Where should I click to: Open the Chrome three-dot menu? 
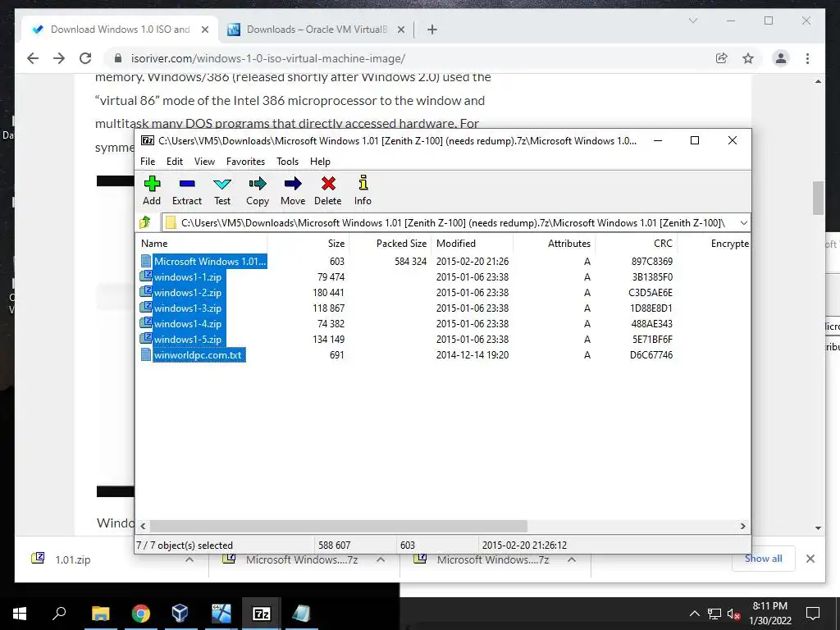(x=807, y=58)
